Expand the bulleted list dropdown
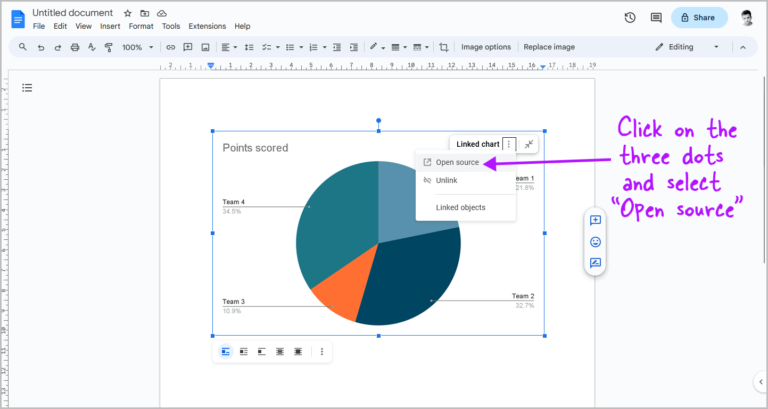Viewport: 768px width, 409px height. pyautogui.click(x=301, y=48)
